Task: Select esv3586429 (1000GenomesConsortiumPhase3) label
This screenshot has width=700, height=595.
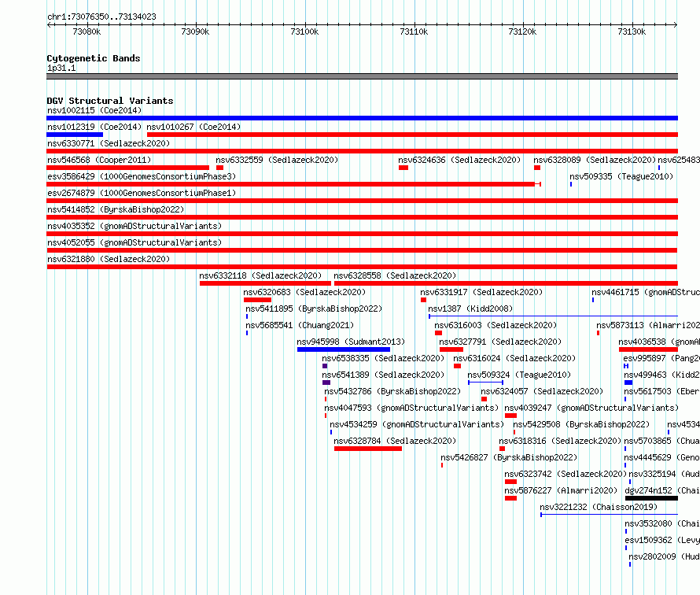Action: click(x=142, y=176)
